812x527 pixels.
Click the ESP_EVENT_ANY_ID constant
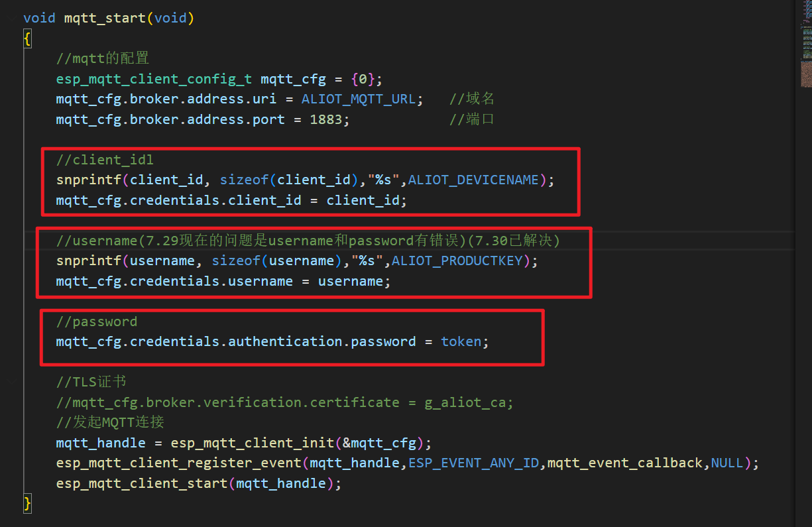tap(473, 463)
